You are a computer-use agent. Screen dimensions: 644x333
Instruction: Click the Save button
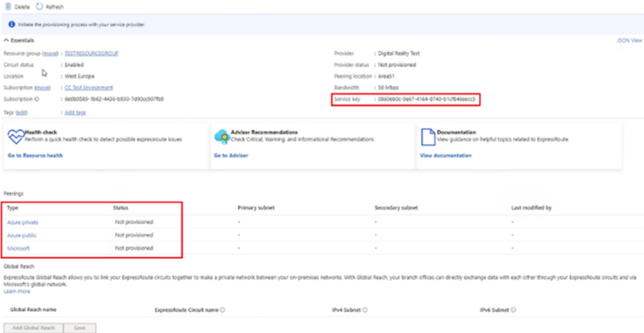point(79,328)
